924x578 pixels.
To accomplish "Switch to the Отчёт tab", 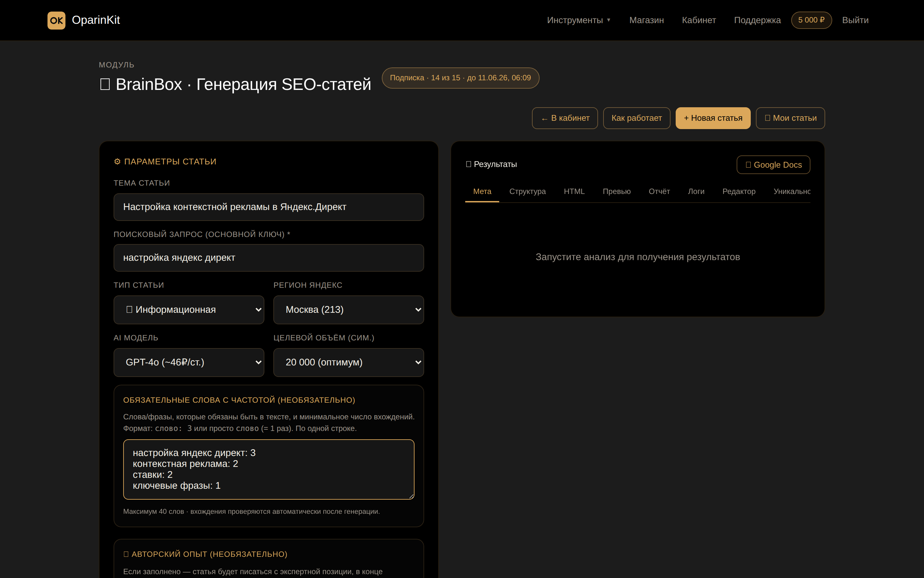I will (659, 191).
